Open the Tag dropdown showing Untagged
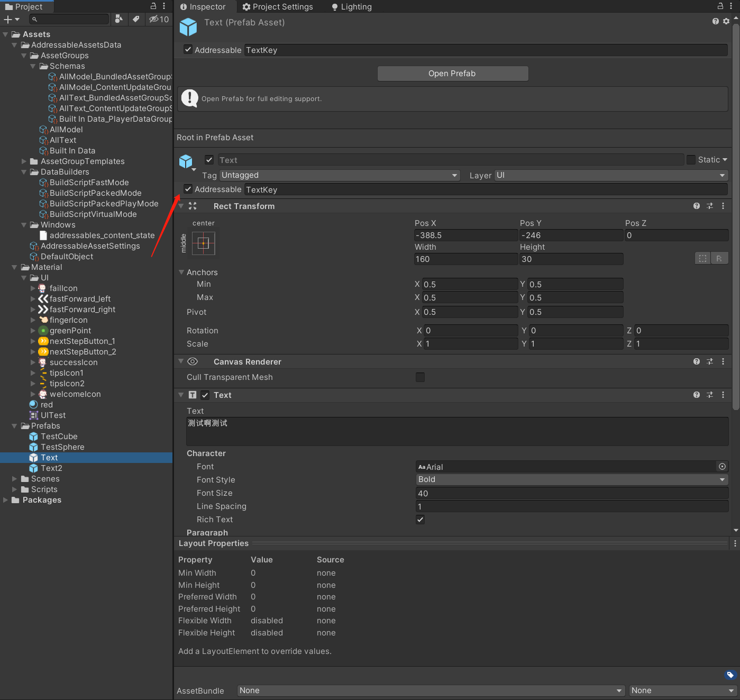740x700 pixels. pyautogui.click(x=340, y=175)
